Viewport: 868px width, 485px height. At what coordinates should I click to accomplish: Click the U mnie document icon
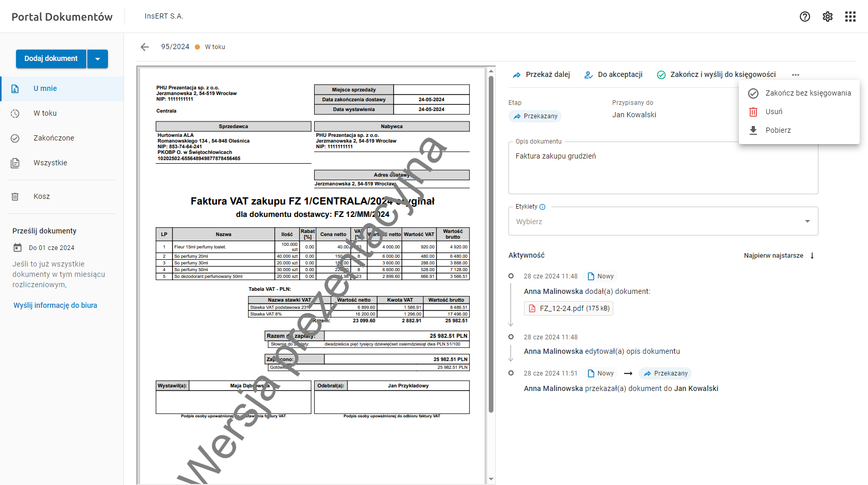(x=15, y=89)
